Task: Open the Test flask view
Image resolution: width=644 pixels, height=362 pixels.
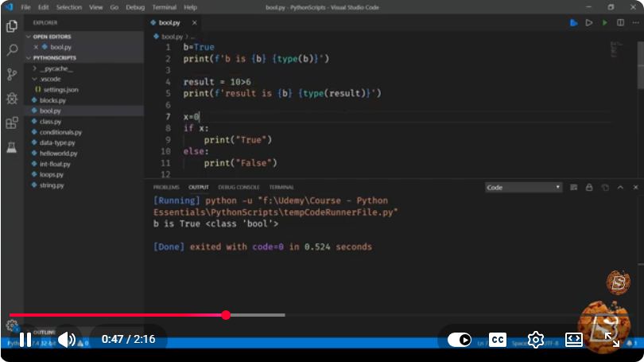Action: coord(11,146)
